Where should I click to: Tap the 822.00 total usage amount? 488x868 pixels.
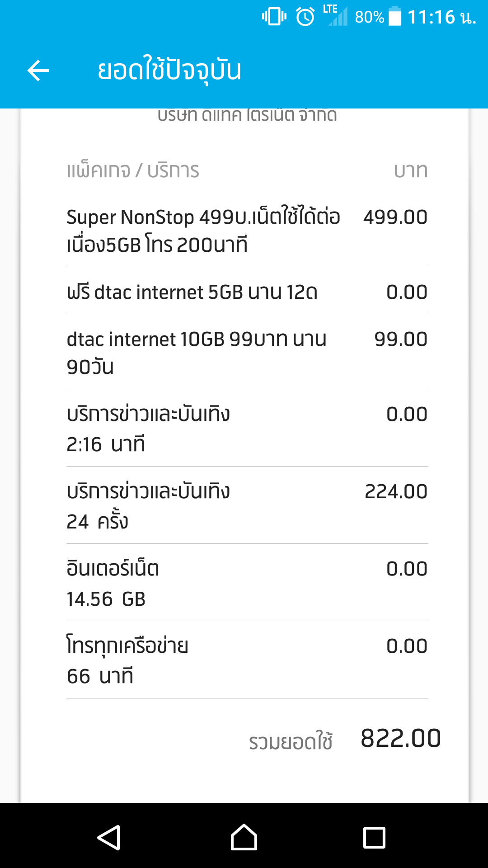[x=400, y=739]
